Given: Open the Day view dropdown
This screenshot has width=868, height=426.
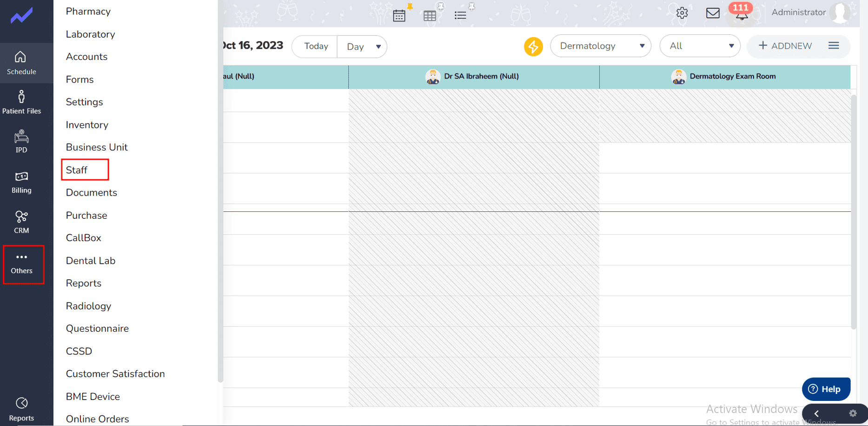Looking at the screenshot, I should click(x=362, y=46).
